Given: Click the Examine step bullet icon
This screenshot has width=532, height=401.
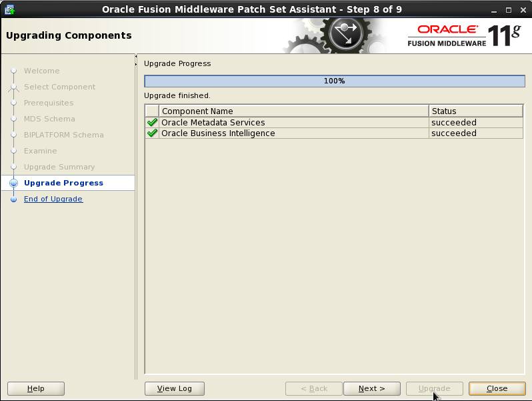Looking at the screenshot, I should click(x=13, y=150).
